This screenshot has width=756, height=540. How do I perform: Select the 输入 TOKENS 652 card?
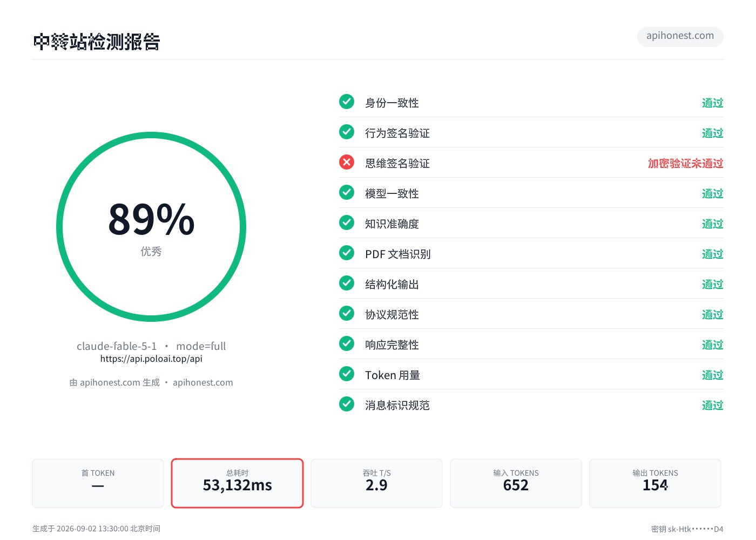point(516,483)
